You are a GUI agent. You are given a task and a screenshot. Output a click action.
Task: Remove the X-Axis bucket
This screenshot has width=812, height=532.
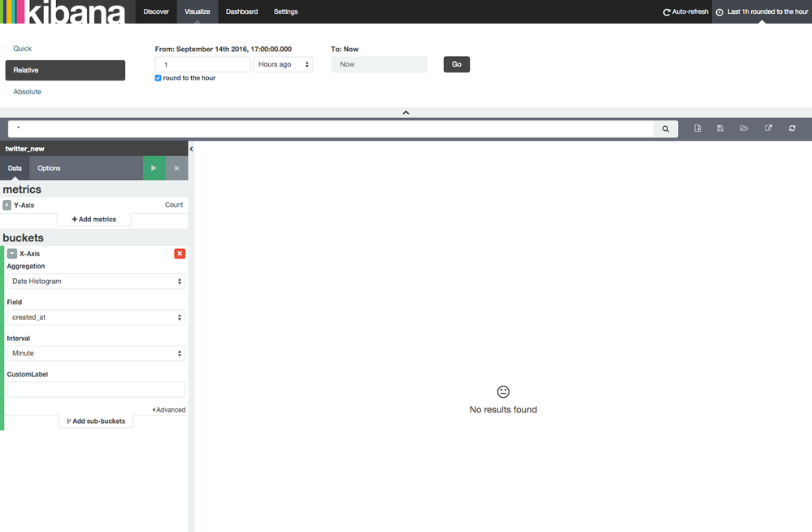click(x=179, y=253)
